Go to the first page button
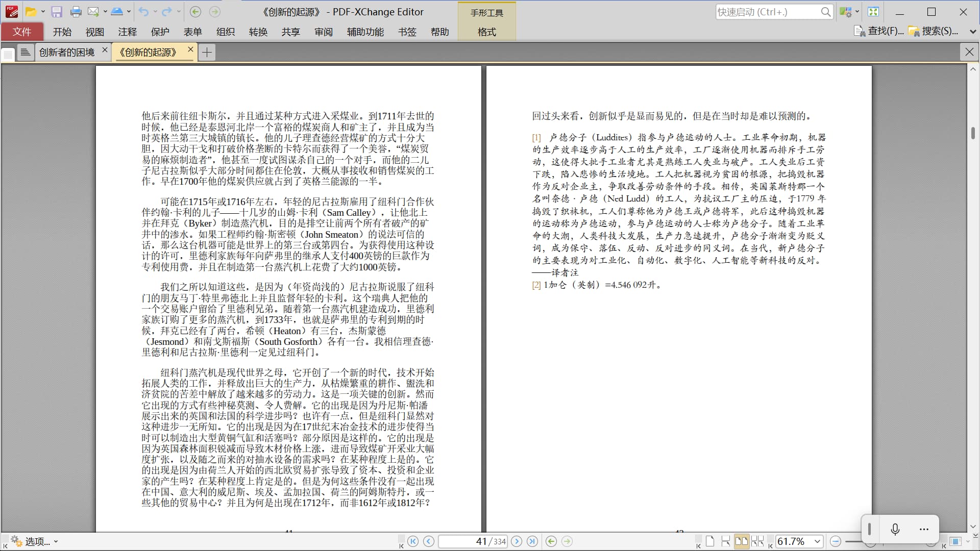Screen dimensions: 980x551 coord(413,541)
